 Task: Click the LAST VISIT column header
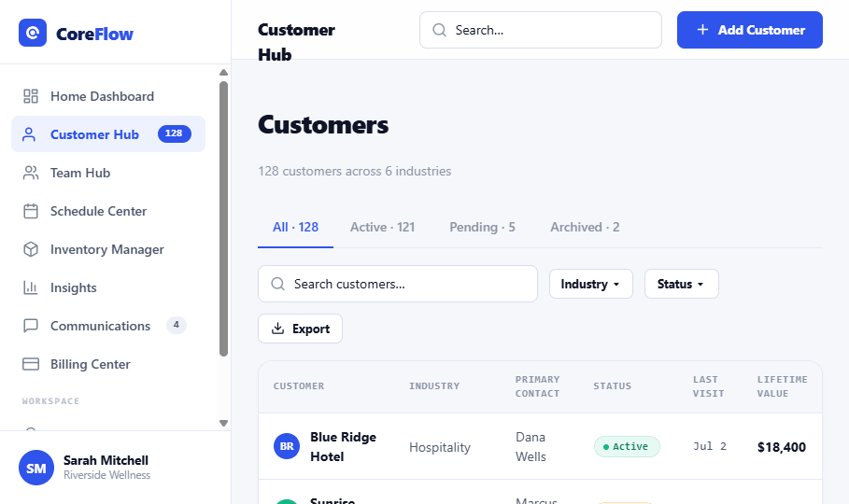pyautogui.click(x=708, y=386)
